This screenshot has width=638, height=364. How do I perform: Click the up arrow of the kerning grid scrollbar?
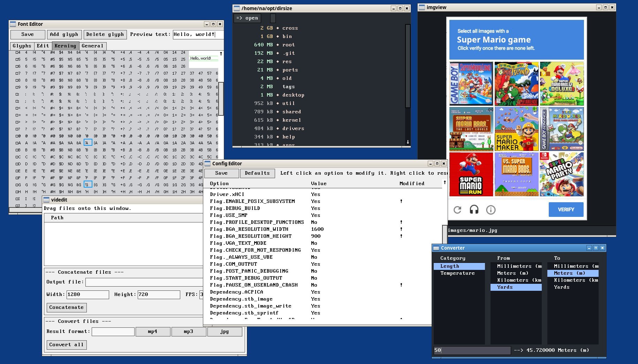[221, 53]
